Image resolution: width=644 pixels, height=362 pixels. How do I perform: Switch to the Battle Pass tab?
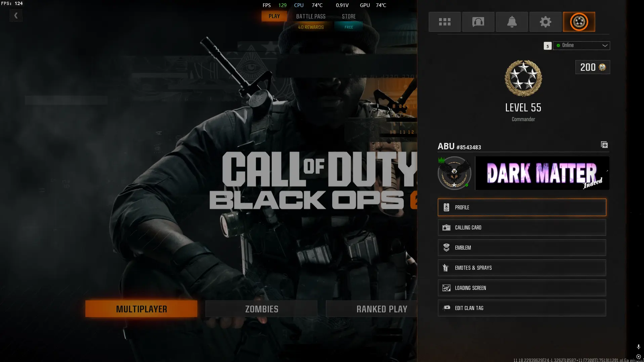pos(311,16)
